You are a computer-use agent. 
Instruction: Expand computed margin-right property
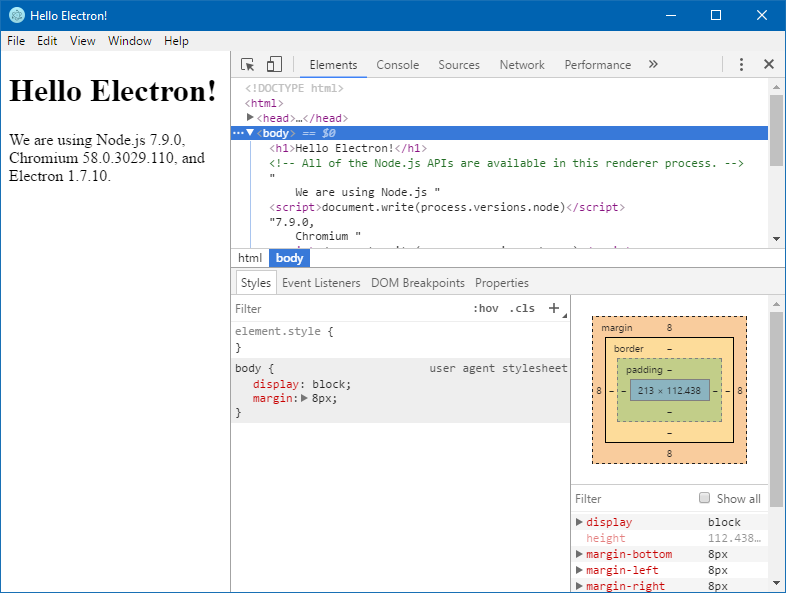tap(579, 585)
